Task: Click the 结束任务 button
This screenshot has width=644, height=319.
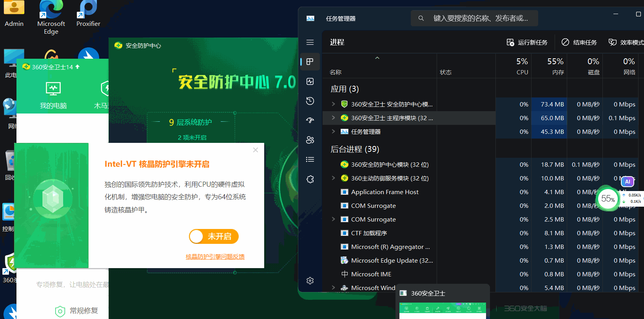Action: (579, 42)
